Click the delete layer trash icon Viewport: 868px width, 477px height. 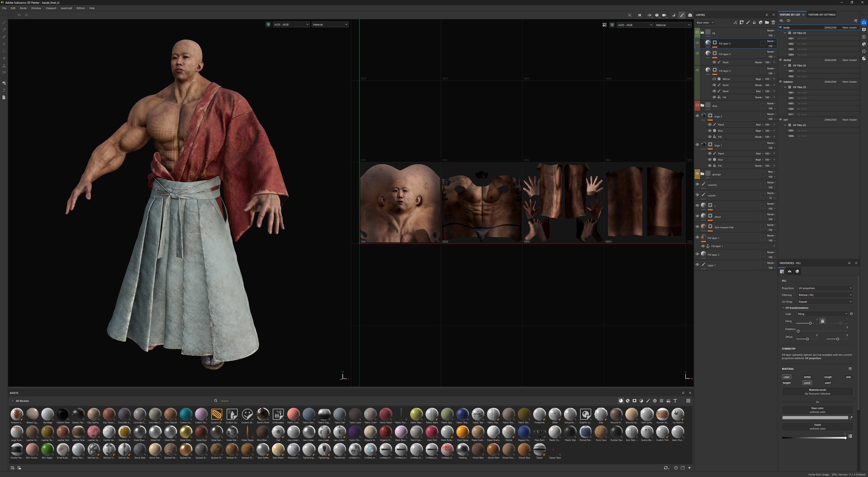point(773,23)
